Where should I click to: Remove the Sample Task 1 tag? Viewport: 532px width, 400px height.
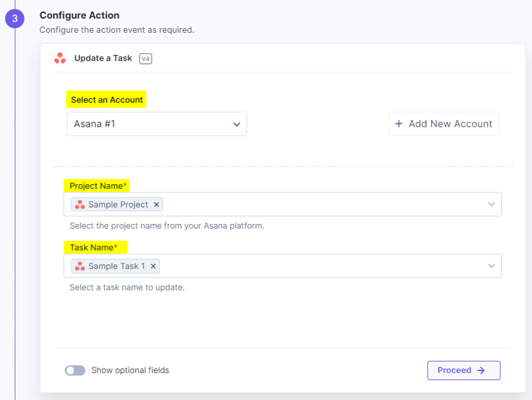pos(153,266)
